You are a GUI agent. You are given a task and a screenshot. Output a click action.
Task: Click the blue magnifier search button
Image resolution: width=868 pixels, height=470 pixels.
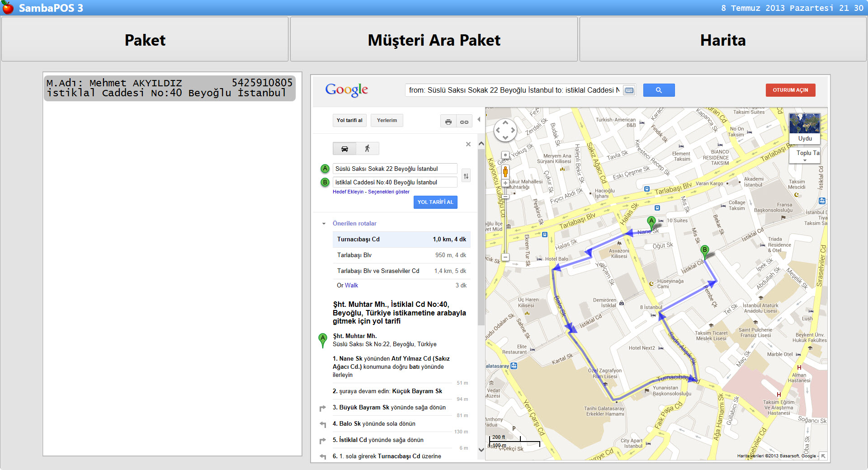tap(658, 90)
